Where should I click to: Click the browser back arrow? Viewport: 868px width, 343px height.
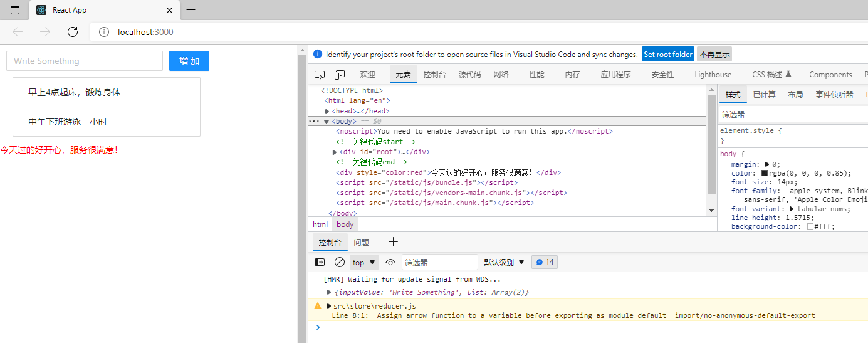(x=18, y=32)
